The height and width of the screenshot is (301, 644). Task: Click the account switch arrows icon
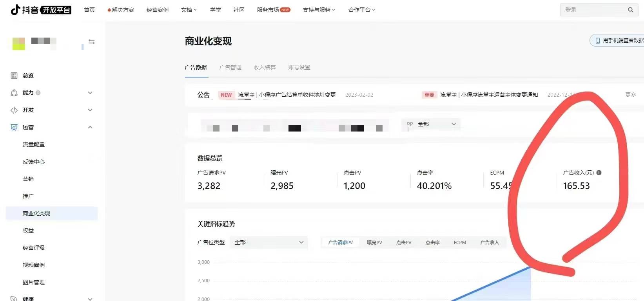click(91, 42)
